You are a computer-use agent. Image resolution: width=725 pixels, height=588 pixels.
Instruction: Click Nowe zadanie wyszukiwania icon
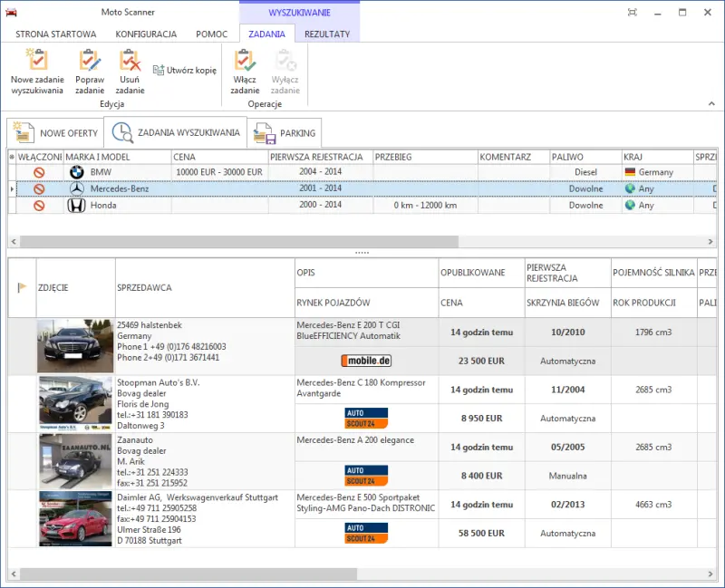coord(36,60)
